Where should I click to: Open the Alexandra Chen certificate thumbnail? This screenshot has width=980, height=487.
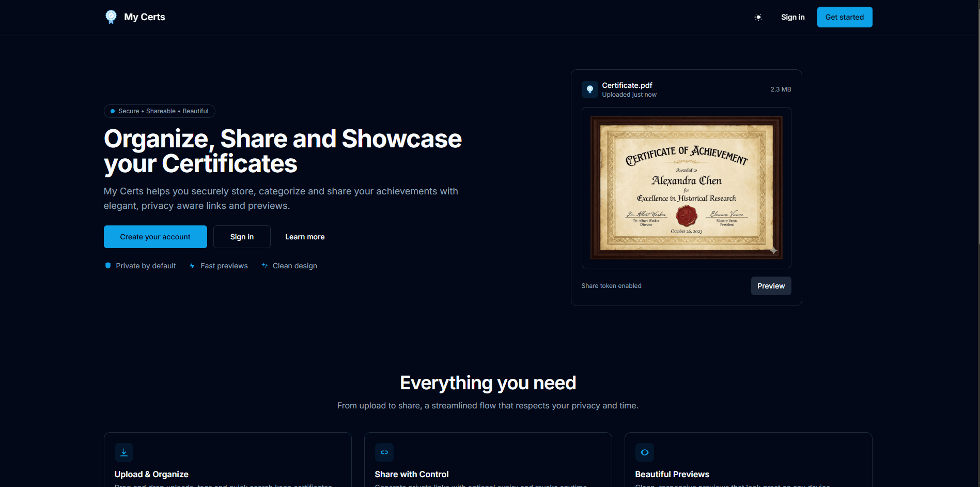click(686, 187)
